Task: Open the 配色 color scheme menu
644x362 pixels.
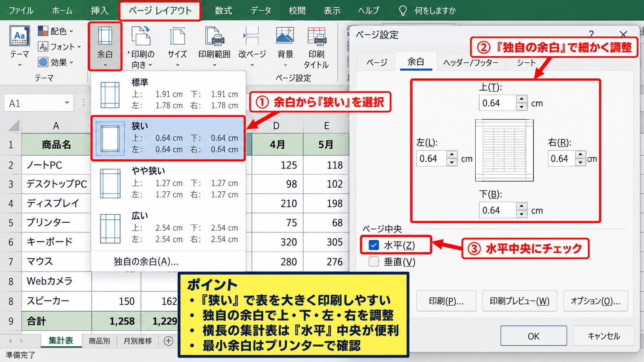Action: pos(55,31)
